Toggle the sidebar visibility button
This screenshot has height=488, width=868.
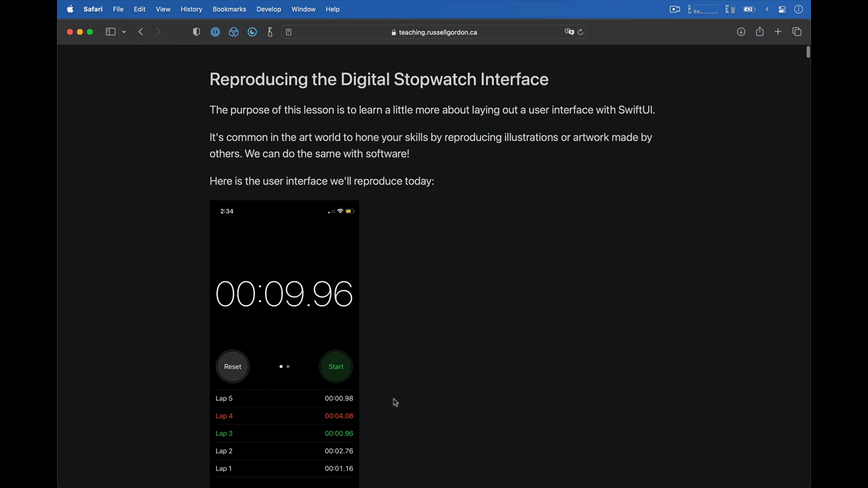tap(110, 32)
